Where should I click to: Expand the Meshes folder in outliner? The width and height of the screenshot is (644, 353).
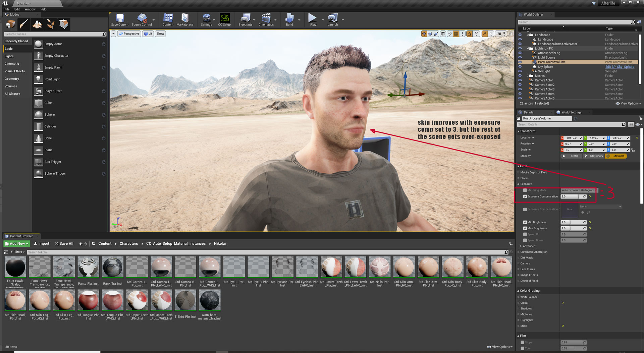pos(528,76)
